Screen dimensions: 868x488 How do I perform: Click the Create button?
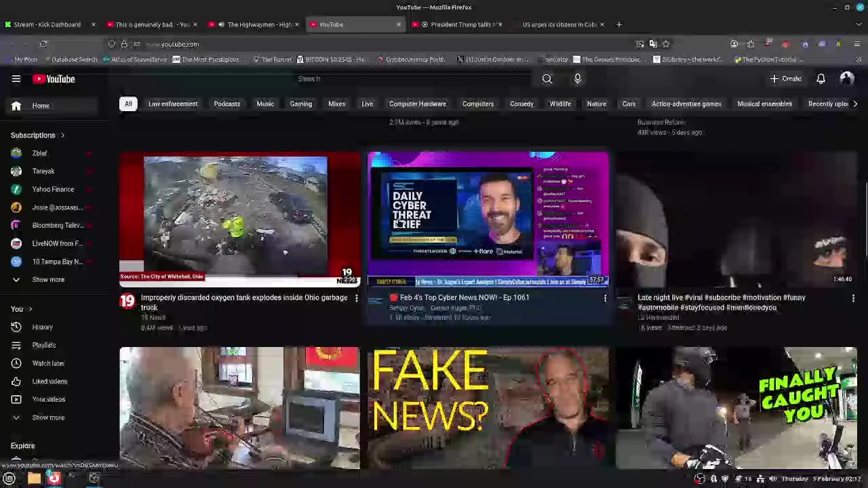786,79
